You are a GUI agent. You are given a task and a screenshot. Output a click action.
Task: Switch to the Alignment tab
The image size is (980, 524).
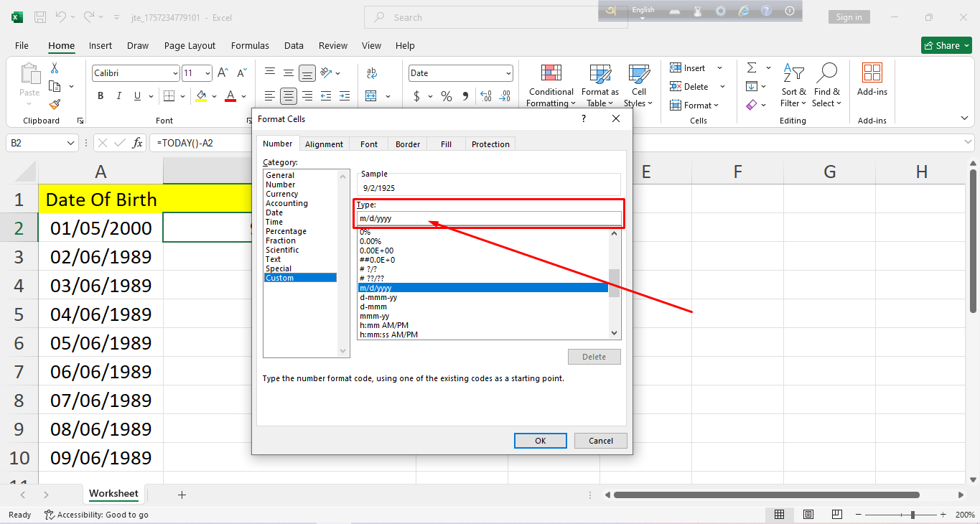pos(324,144)
